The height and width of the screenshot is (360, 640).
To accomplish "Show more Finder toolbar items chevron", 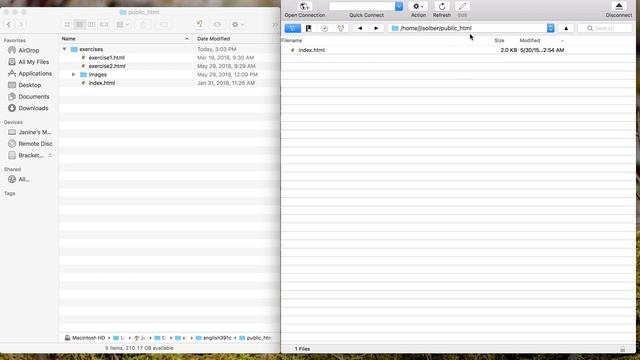I will [x=275, y=25].
